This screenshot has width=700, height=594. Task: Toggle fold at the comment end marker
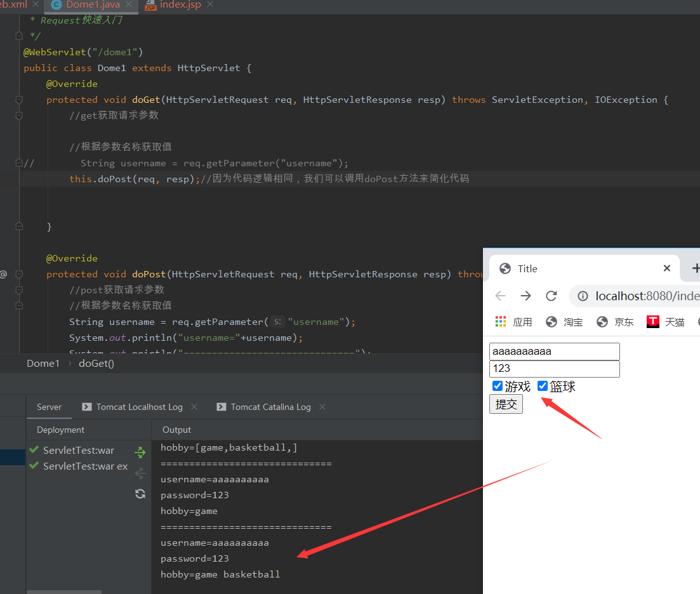19,36
